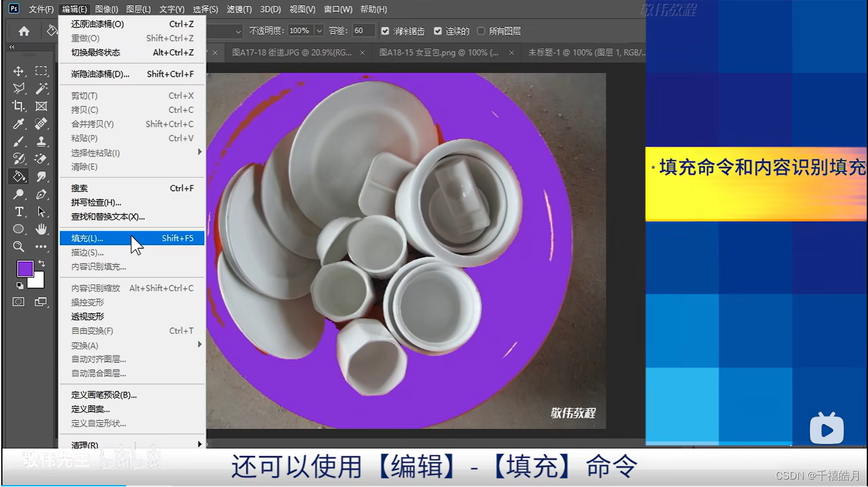This screenshot has height=487, width=868.
Task: Select the Rectangular Marquee tool
Action: (x=41, y=71)
